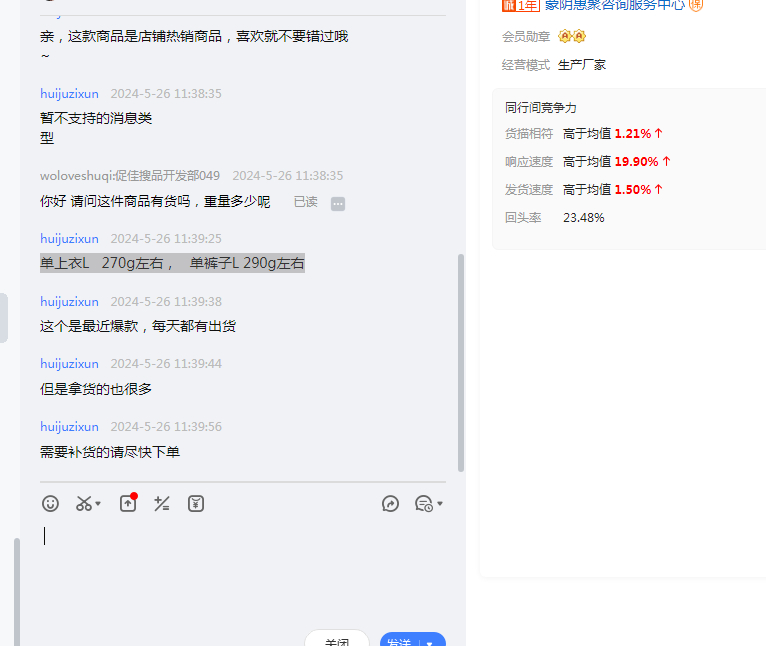766x646 pixels.
Task: Click the 1年 membership badge
Action: 521,5
